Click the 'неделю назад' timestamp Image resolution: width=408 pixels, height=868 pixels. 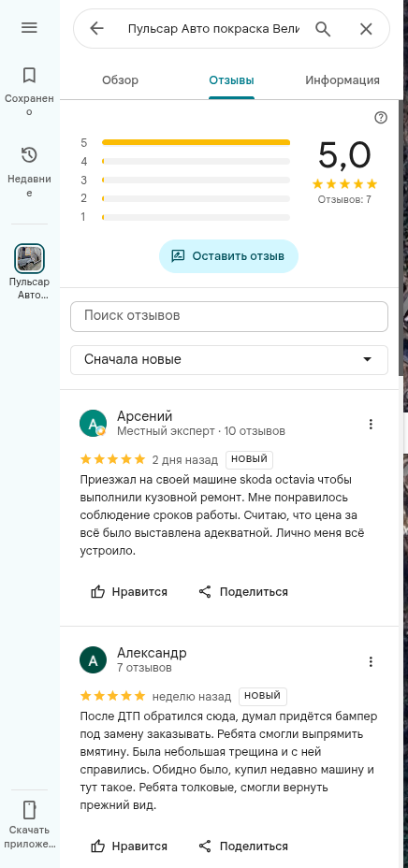pyautogui.click(x=192, y=697)
